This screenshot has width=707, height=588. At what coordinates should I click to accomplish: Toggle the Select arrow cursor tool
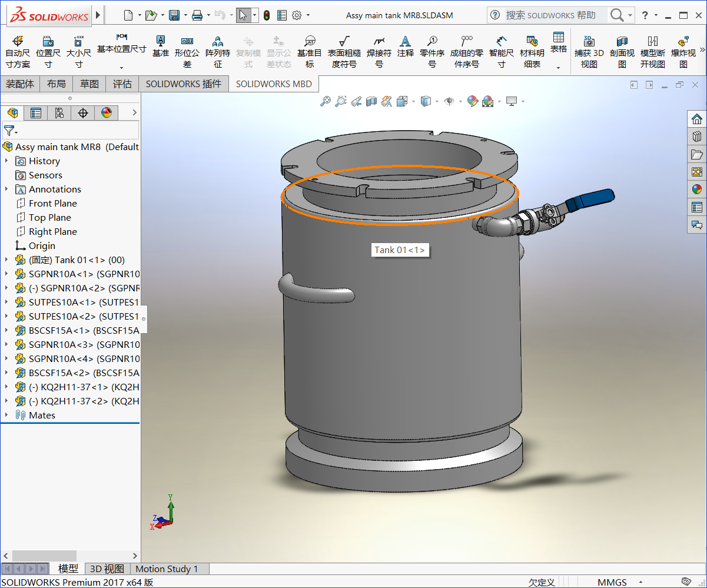click(x=243, y=15)
